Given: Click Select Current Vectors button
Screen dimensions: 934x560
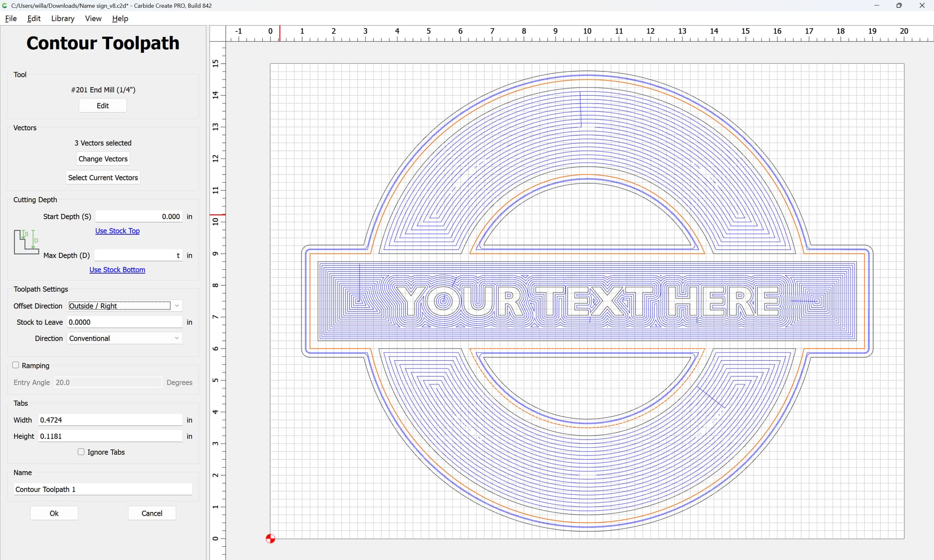Looking at the screenshot, I should tap(103, 177).
